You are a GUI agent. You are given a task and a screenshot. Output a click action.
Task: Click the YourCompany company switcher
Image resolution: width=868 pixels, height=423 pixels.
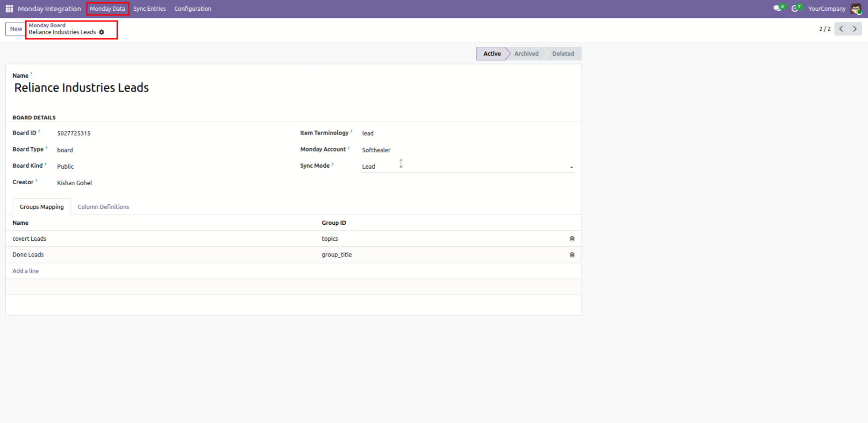(826, 9)
